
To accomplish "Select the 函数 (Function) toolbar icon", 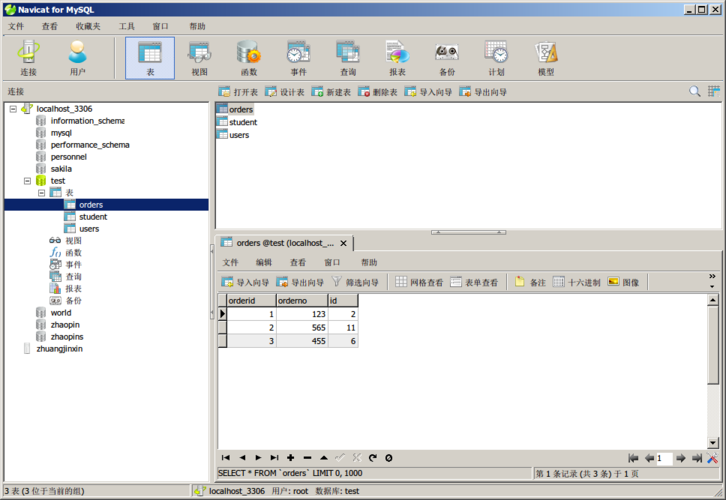I will (x=249, y=58).
